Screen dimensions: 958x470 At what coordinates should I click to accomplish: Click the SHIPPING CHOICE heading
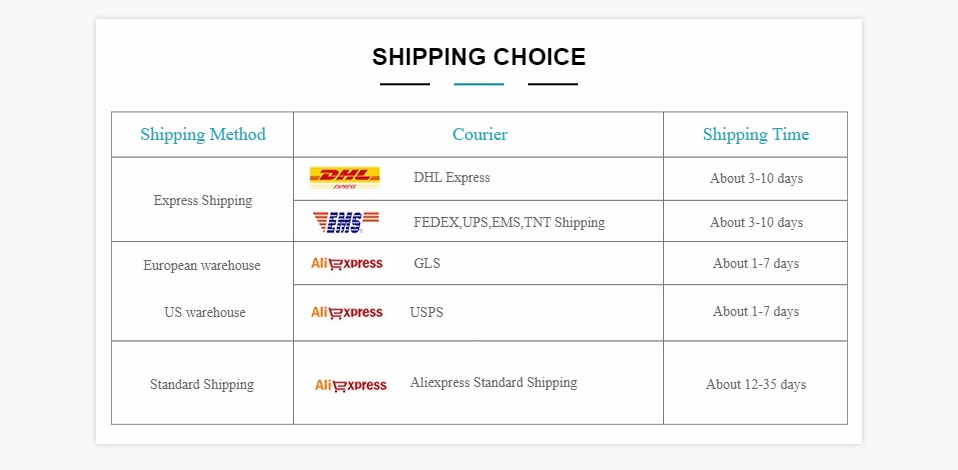click(x=479, y=57)
